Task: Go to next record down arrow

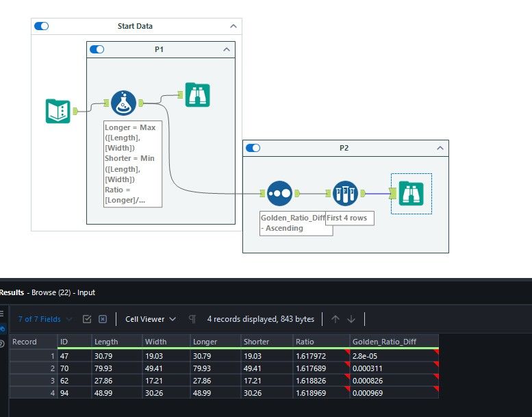Action: (351, 319)
